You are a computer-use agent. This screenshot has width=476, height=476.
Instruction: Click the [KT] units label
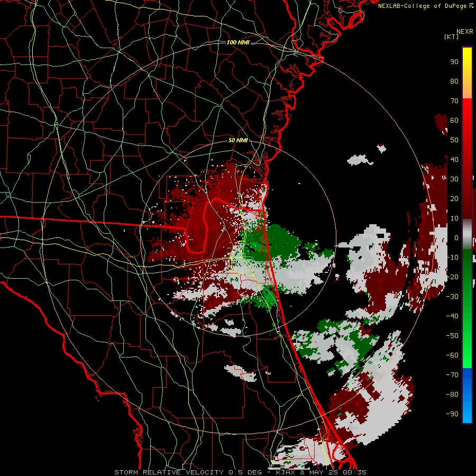pos(452,36)
